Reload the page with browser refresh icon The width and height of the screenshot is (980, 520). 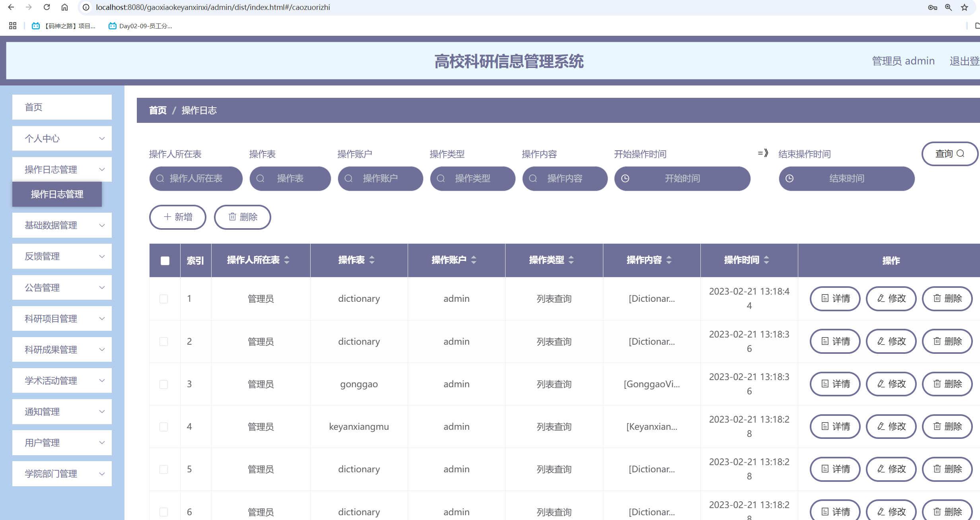(x=47, y=7)
